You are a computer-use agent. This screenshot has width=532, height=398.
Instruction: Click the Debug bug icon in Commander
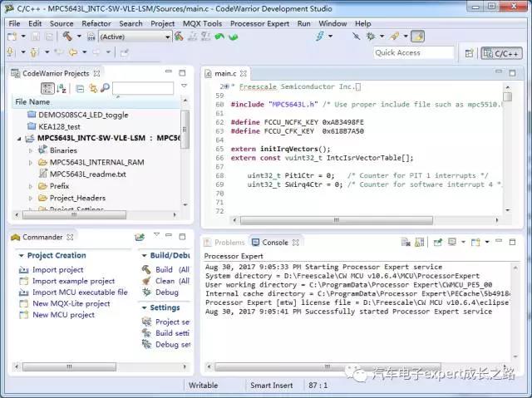(145, 292)
